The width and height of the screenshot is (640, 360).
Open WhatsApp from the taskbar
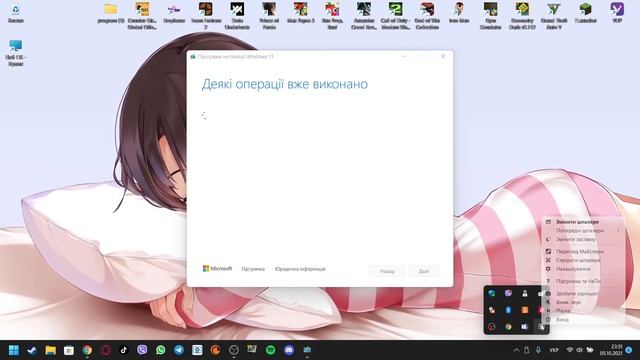[160, 350]
